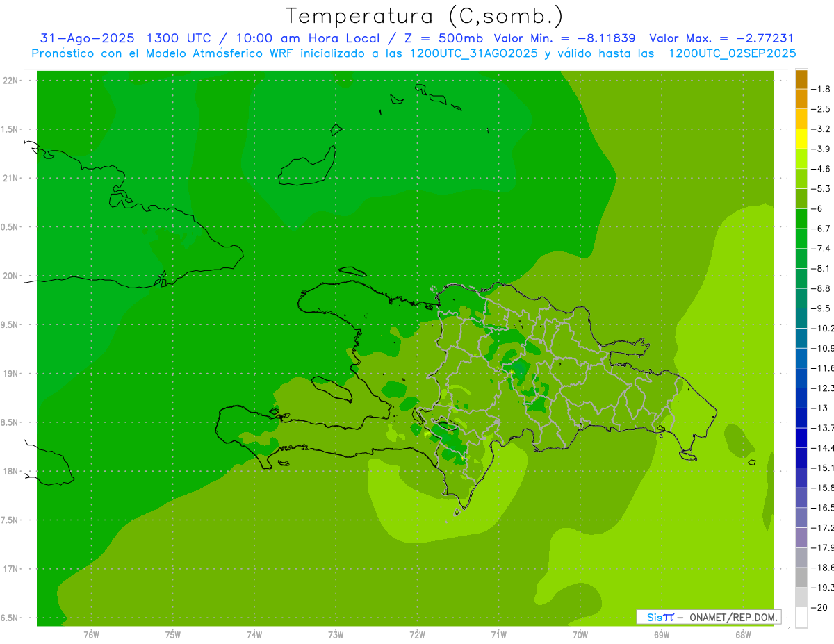This screenshot has height=644, width=834.
Task: Click the "-9.5" colorbar value
Action: coord(820,308)
